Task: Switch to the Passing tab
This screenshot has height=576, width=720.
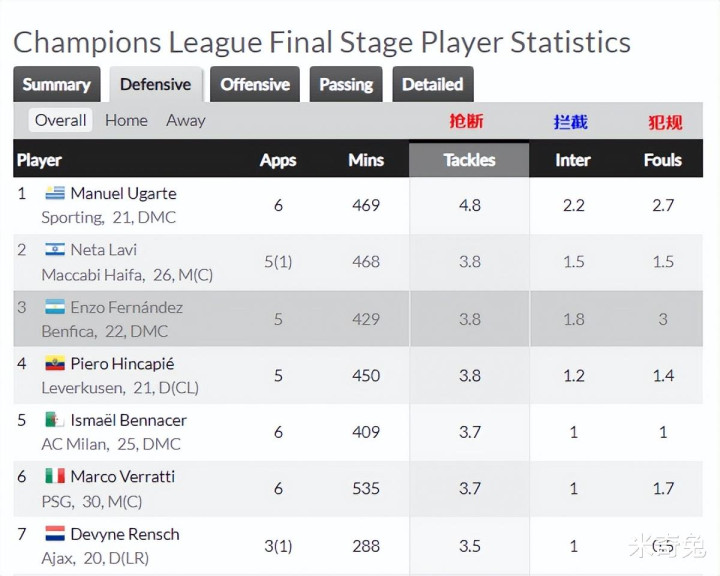Action: pyautogui.click(x=346, y=84)
